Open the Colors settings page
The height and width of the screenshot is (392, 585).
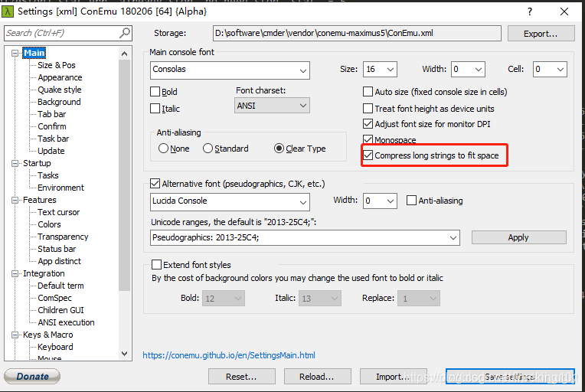49,224
